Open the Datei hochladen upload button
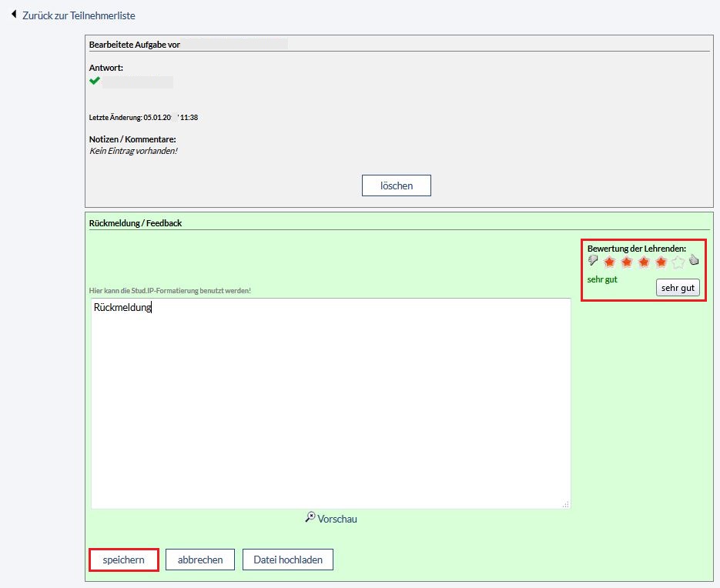This screenshot has width=720, height=588. click(x=287, y=560)
